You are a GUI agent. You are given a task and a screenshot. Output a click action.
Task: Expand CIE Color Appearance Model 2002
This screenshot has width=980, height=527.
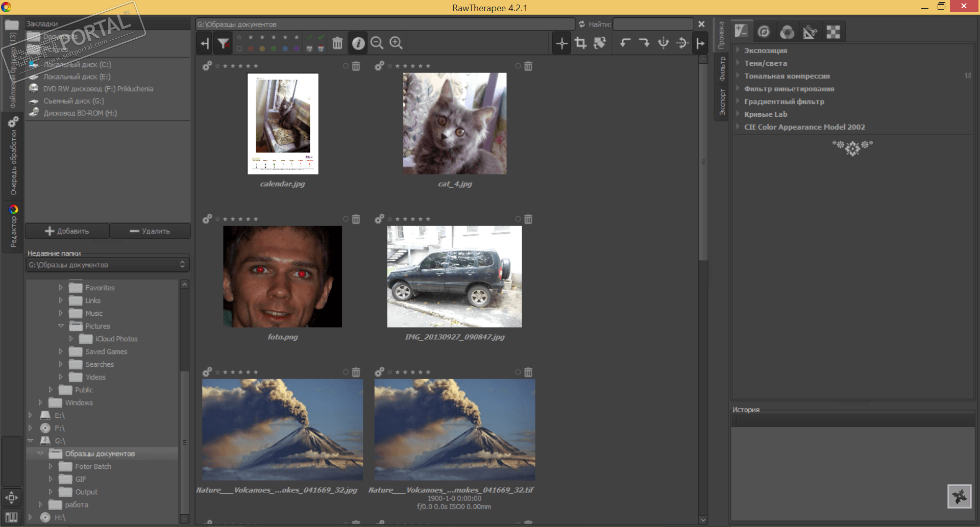(x=804, y=127)
